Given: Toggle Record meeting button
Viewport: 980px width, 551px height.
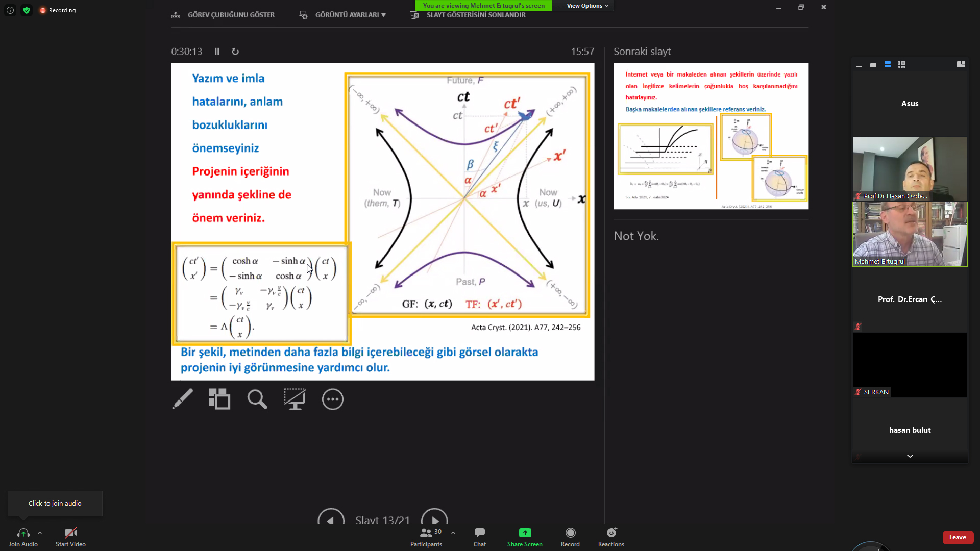Looking at the screenshot, I should [570, 537].
